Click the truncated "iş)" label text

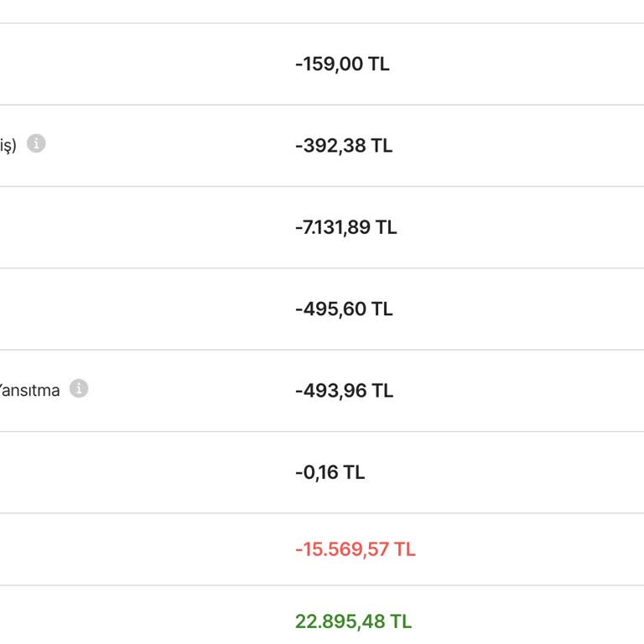pos(8,145)
